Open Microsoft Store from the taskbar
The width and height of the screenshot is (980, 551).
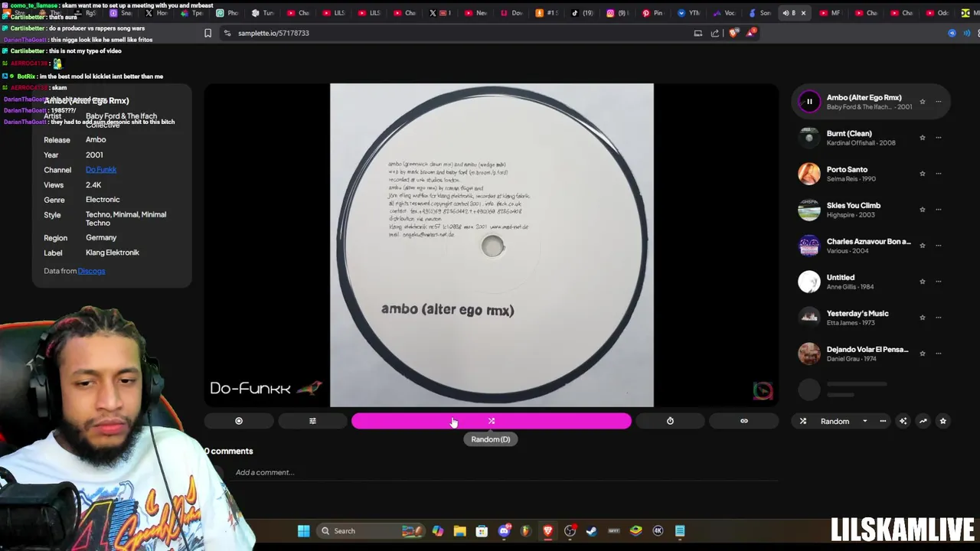[x=482, y=531]
